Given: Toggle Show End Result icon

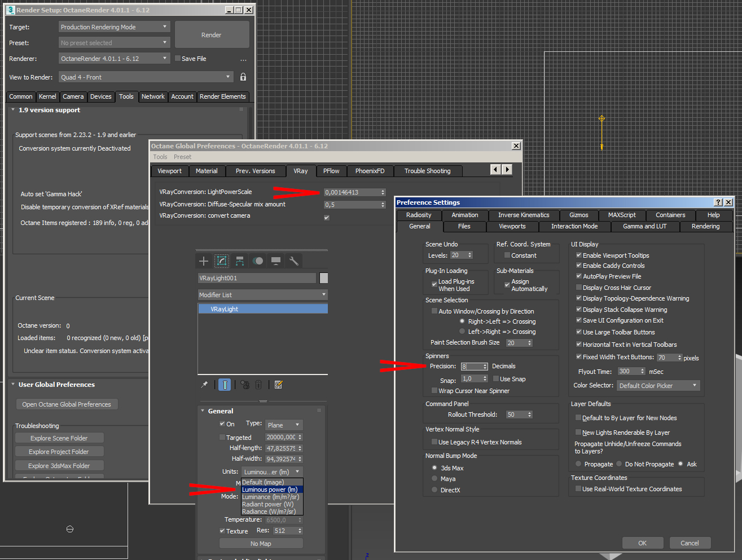Looking at the screenshot, I should tap(225, 385).
